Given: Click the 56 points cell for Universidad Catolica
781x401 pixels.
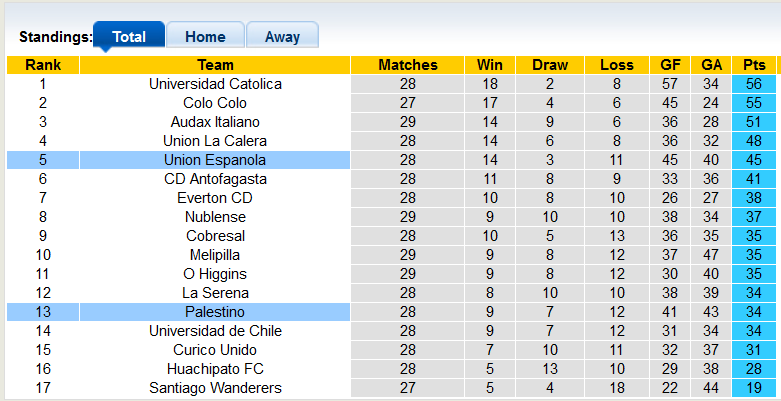Looking at the screenshot, I should [754, 84].
